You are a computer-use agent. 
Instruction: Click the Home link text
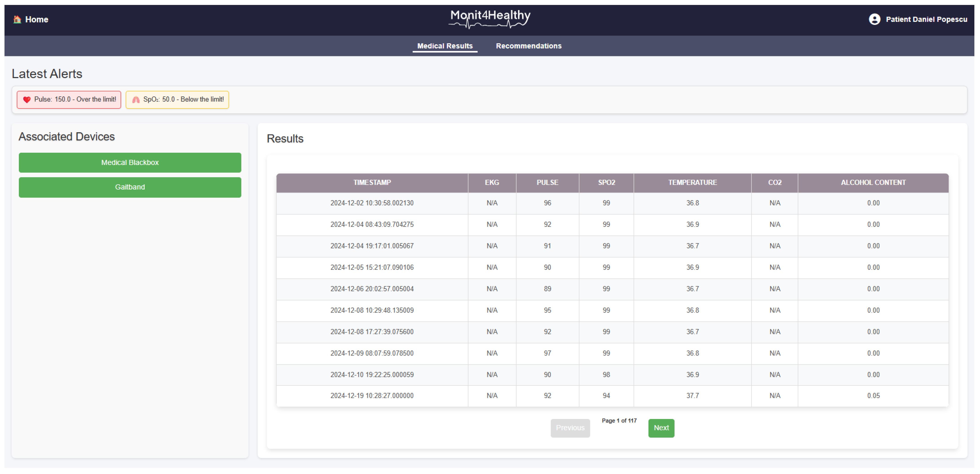pyautogui.click(x=37, y=19)
